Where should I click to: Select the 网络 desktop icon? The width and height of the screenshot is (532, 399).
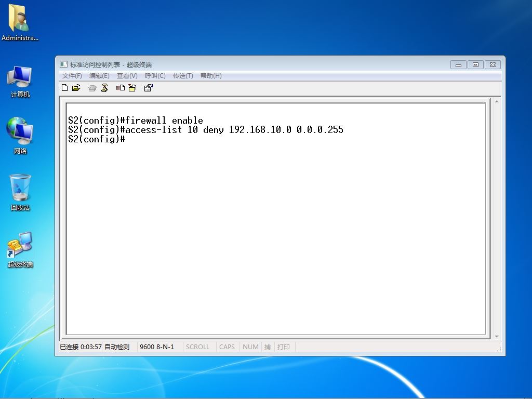tap(20, 136)
